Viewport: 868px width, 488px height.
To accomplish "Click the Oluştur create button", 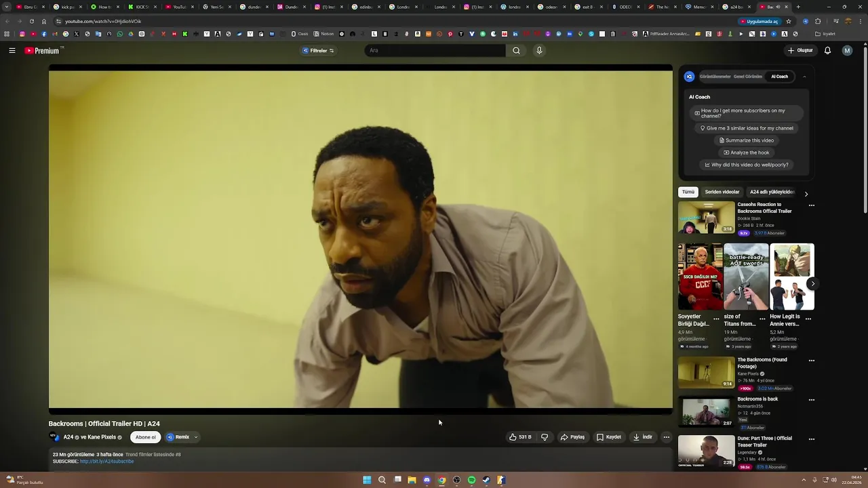I will pyautogui.click(x=800, y=50).
